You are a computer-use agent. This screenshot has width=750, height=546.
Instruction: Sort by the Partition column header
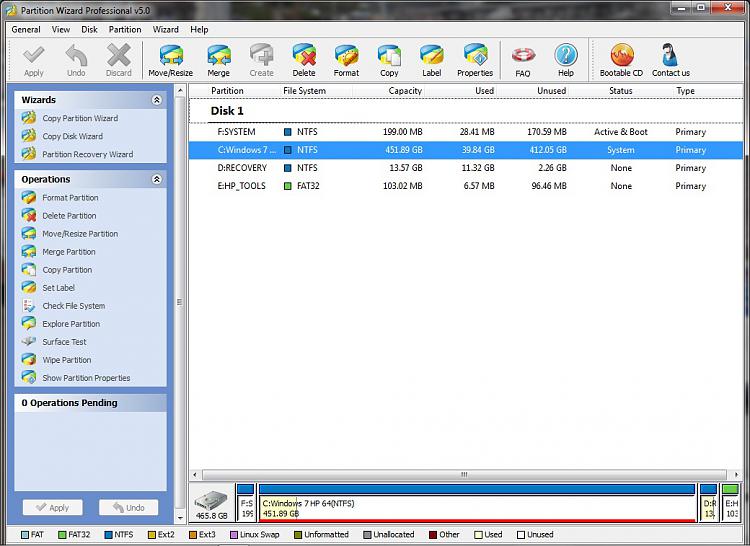(227, 91)
